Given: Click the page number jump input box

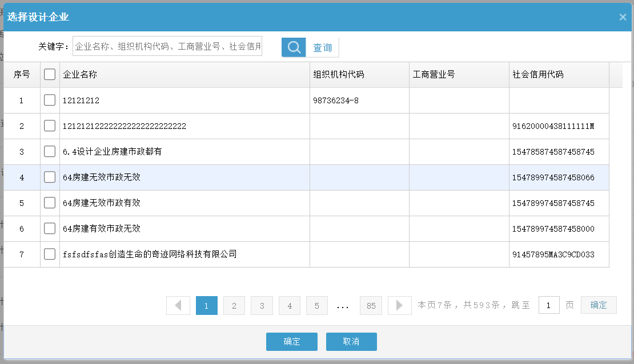Looking at the screenshot, I should 549,305.
